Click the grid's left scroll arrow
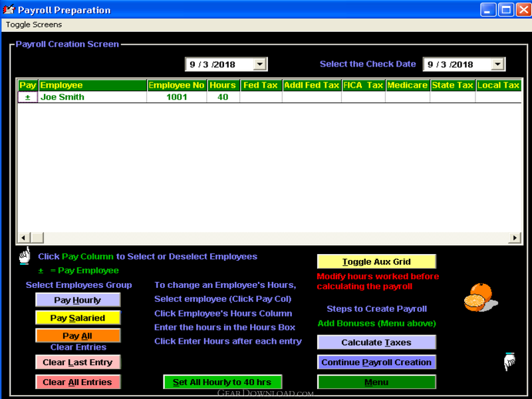 pos(23,238)
